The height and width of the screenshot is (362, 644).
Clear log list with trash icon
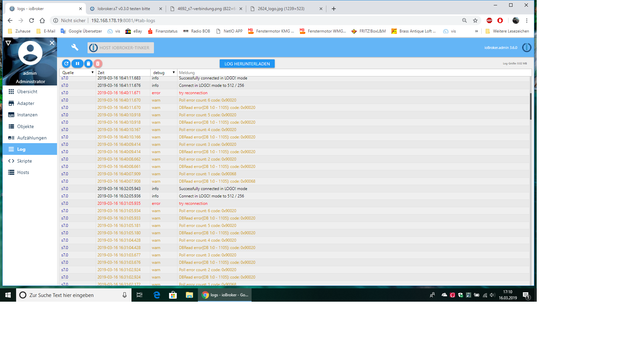[x=88, y=64]
